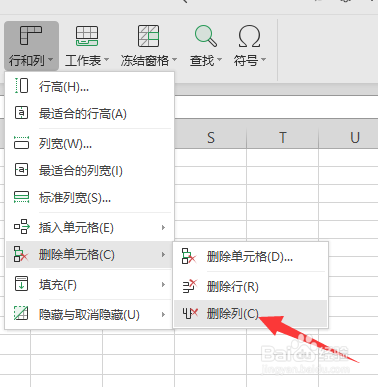Screen dimensions: 378x387
Task: Select 删除单元格(D)... in the submenu
Action: point(250,257)
